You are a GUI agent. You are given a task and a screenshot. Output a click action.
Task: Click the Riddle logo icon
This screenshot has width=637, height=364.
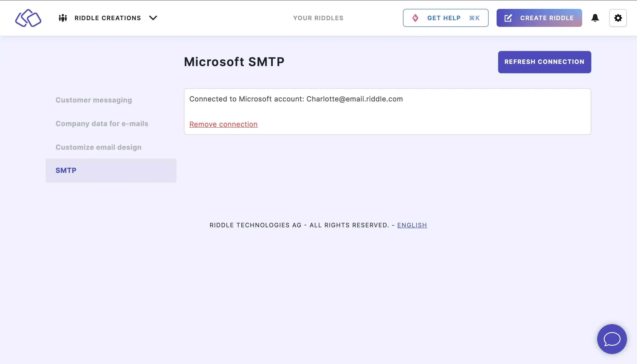28,18
